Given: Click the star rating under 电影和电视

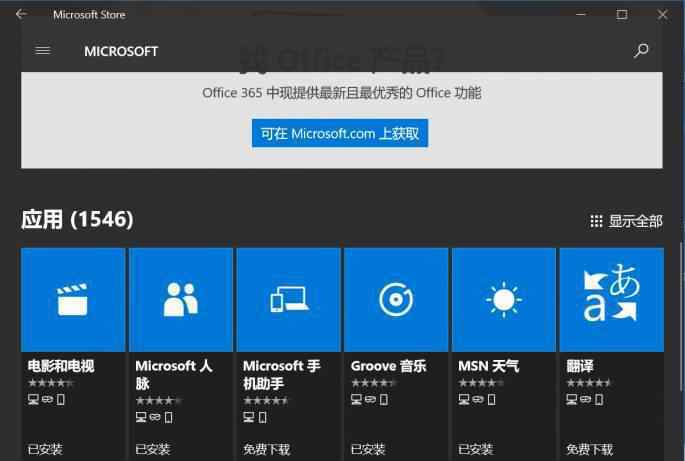Looking at the screenshot, I should coord(51,383).
